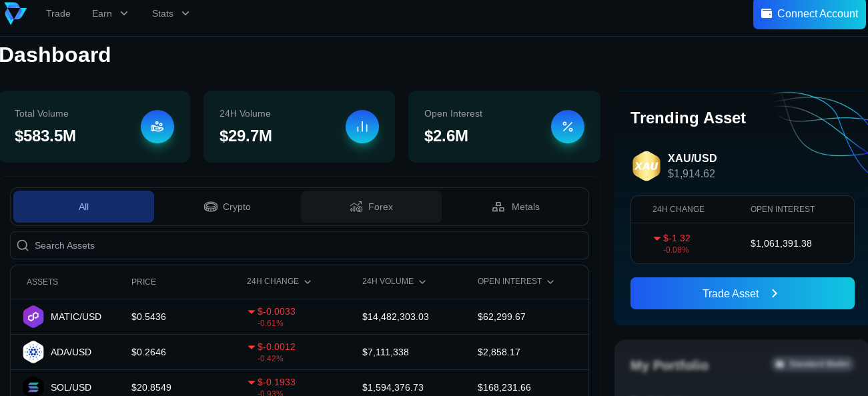Click MATIC change percentage -0.61%

[270, 323]
